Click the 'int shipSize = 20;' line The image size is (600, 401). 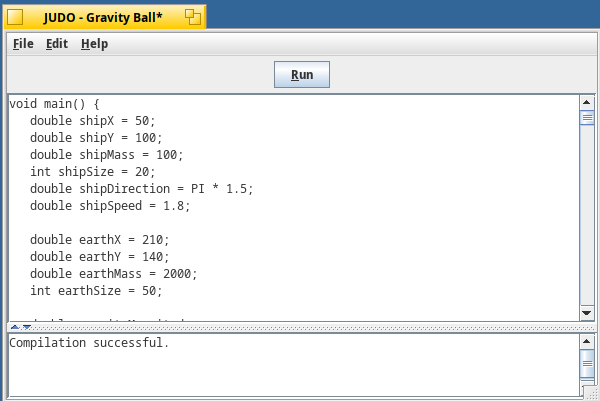click(93, 172)
